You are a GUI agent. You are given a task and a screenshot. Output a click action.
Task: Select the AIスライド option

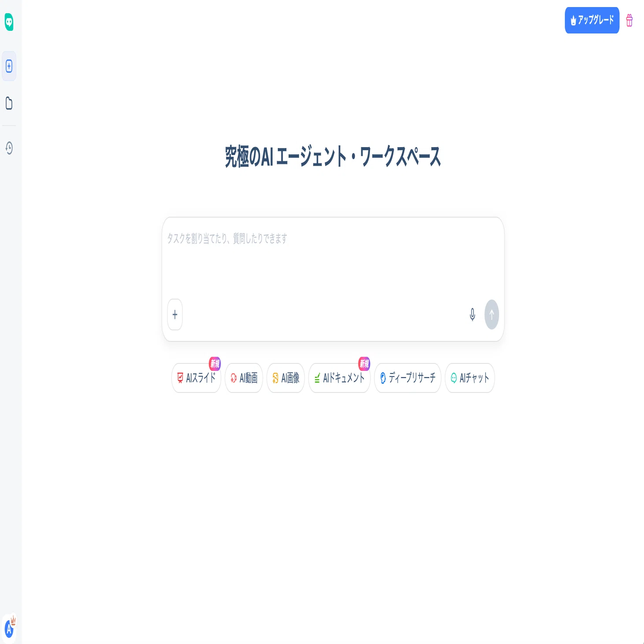(196, 378)
